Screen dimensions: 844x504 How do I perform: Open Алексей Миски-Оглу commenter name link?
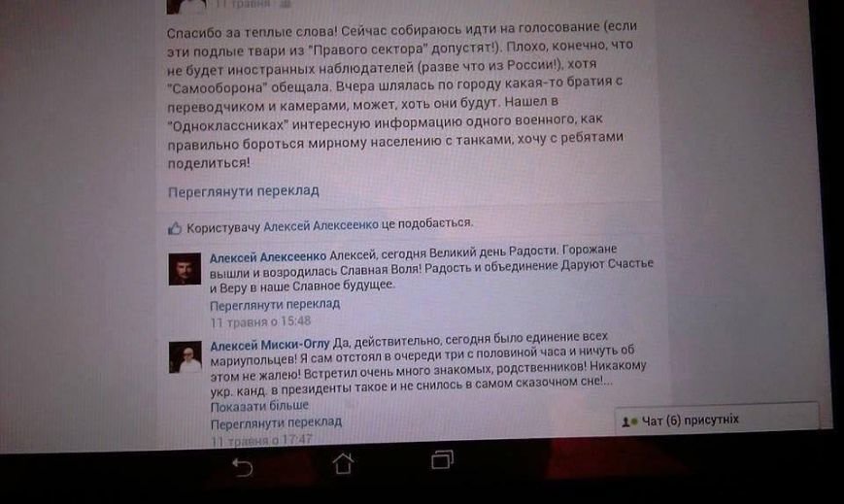point(269,345)
